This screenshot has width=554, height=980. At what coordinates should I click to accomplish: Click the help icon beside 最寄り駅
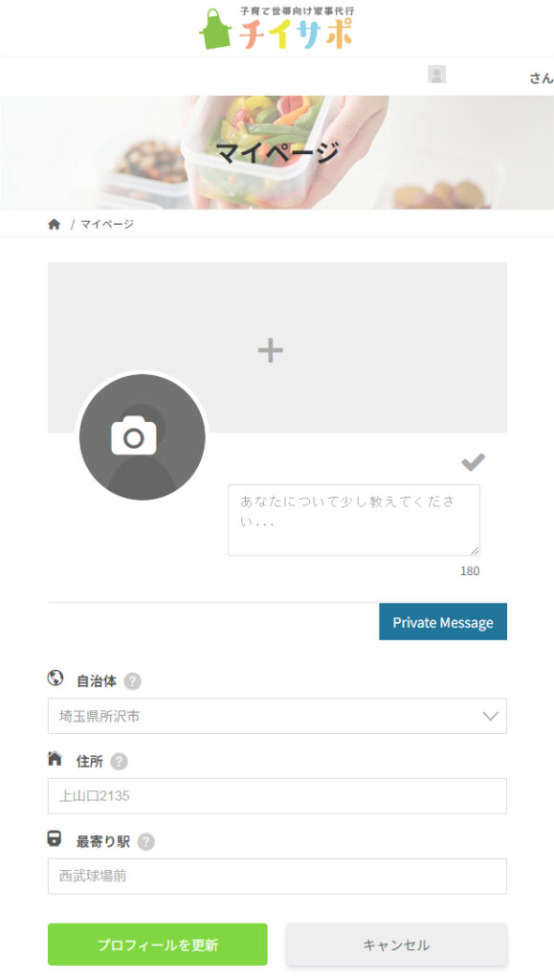pyautogui.click(x=145, y=842)
